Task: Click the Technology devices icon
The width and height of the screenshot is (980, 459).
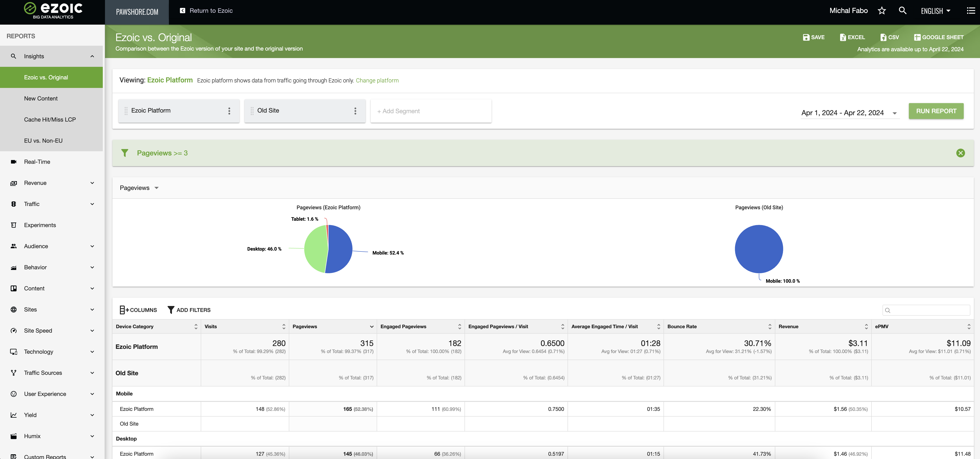Action: coord(14,352)
